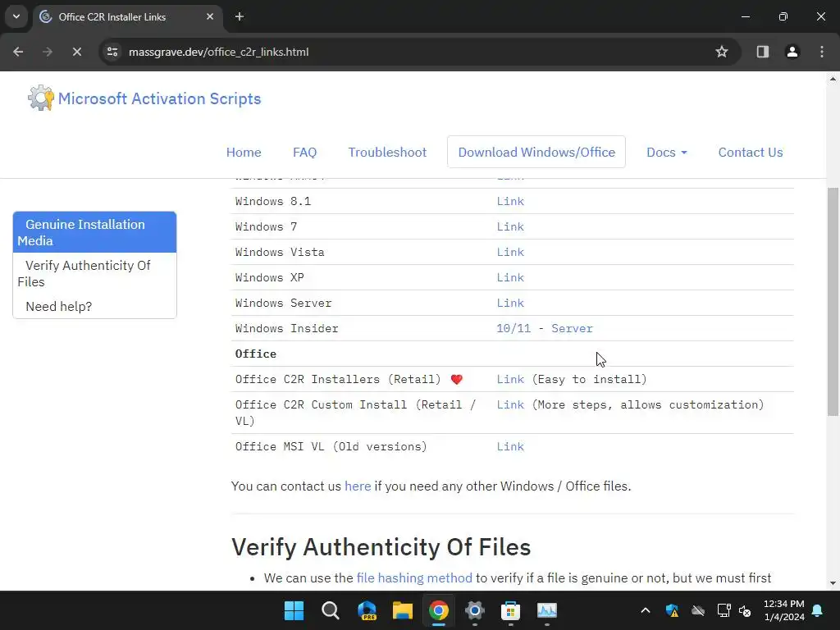Stop page loading with the X button

76,52
